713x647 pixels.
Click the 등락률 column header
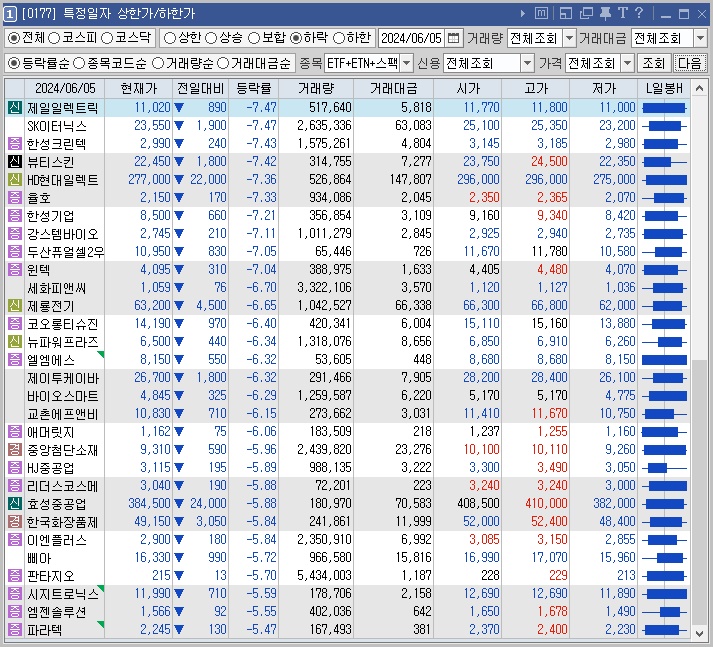[x=254, y=88]
